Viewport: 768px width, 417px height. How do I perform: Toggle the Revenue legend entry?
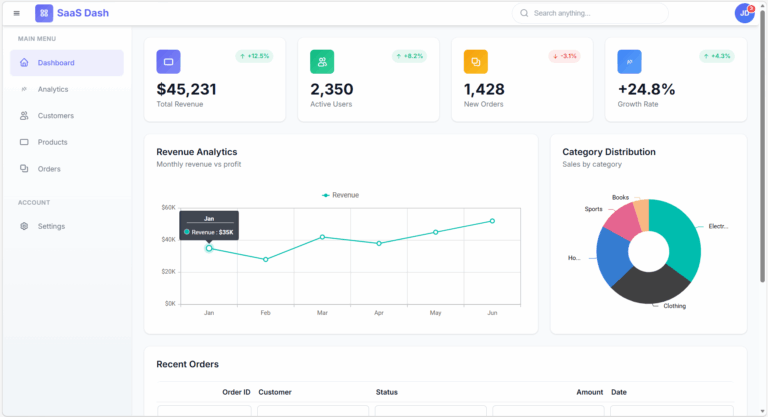(340, 195)
